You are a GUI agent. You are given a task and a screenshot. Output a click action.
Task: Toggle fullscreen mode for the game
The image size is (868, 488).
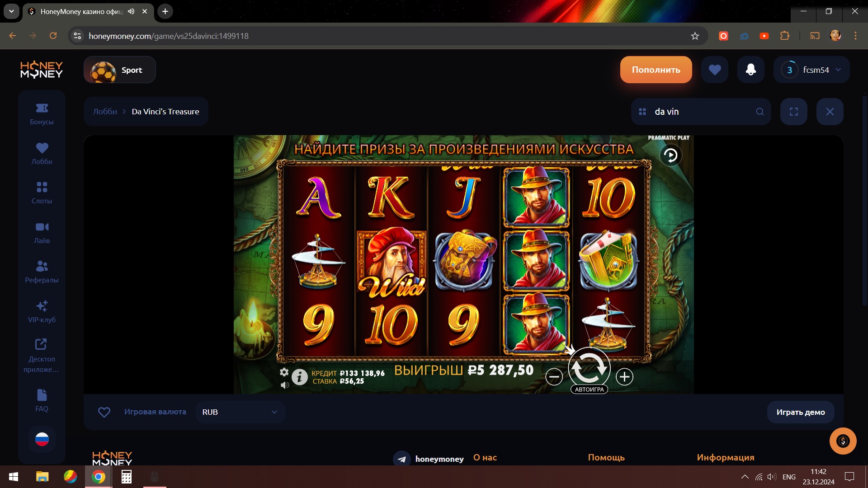click(x=793, y=112)
